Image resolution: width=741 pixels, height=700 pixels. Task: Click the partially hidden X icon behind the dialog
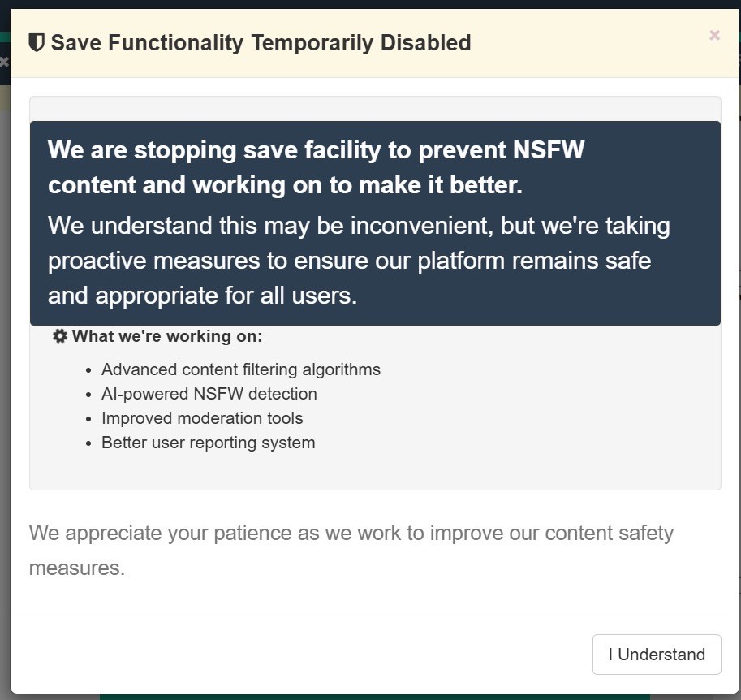coord(4,62)
